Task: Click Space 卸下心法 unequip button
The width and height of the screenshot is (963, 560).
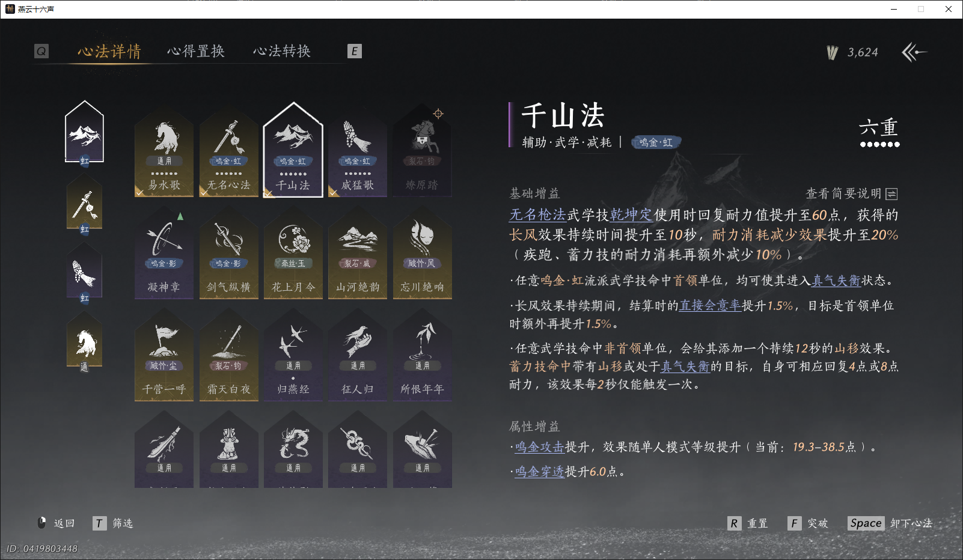Action: 890,523
